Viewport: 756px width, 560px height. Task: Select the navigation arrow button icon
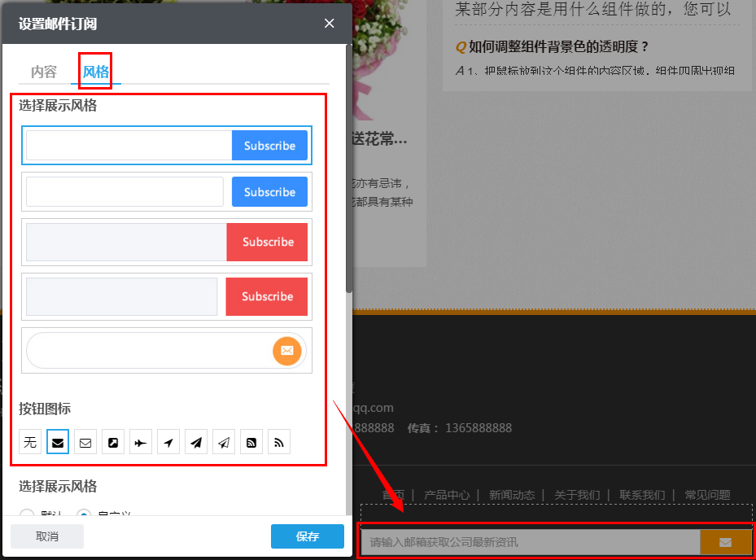click(168, 441)
